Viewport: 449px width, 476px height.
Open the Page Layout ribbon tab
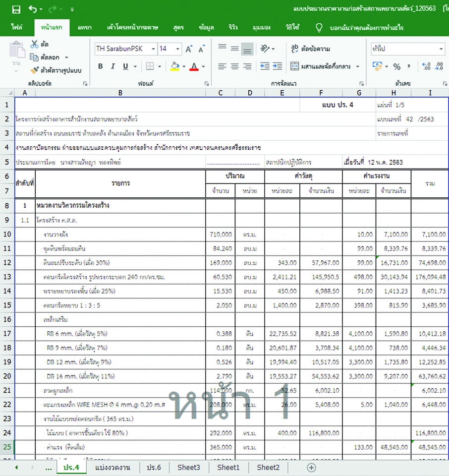tap(132, 27)
